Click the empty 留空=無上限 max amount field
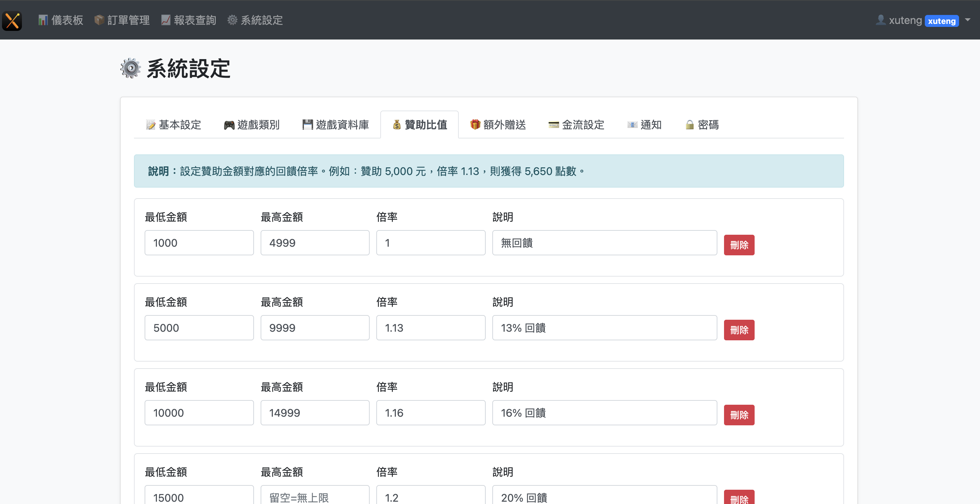980x504 pixels. (x=314, y=496)
